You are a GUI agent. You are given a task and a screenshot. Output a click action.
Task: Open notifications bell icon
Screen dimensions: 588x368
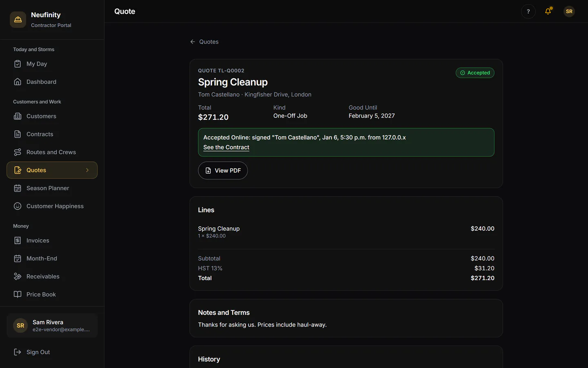548,11
